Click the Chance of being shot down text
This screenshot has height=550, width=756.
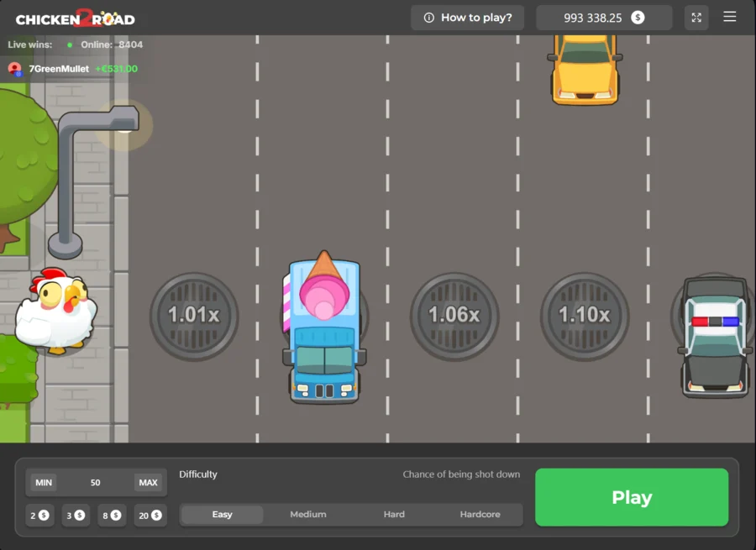pos(461,474)
